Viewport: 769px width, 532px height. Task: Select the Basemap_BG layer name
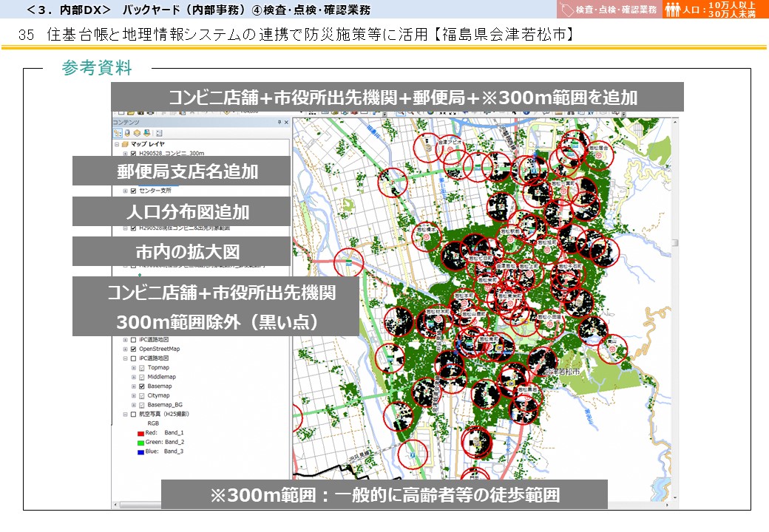click(x=165, y=405)
